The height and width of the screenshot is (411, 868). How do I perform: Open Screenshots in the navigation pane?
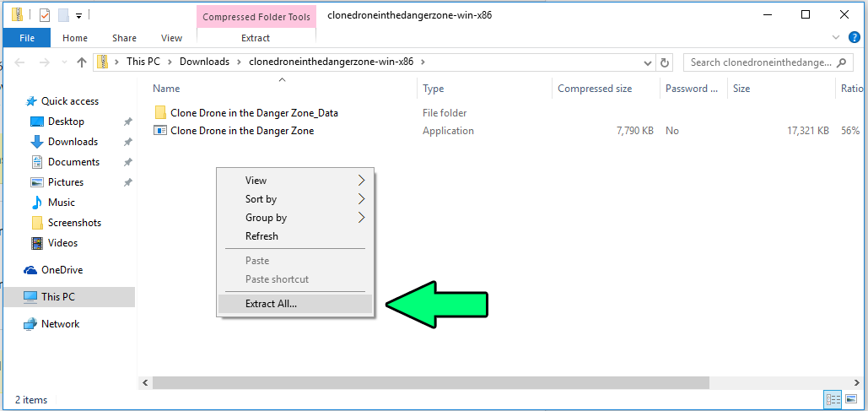(x=74, y=223)
